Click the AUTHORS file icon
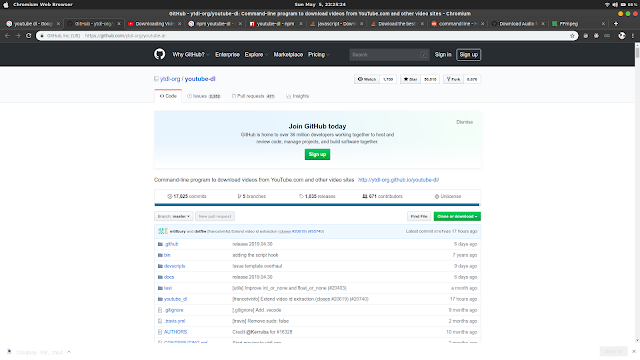The image size is (640, 360). point(160,332)
